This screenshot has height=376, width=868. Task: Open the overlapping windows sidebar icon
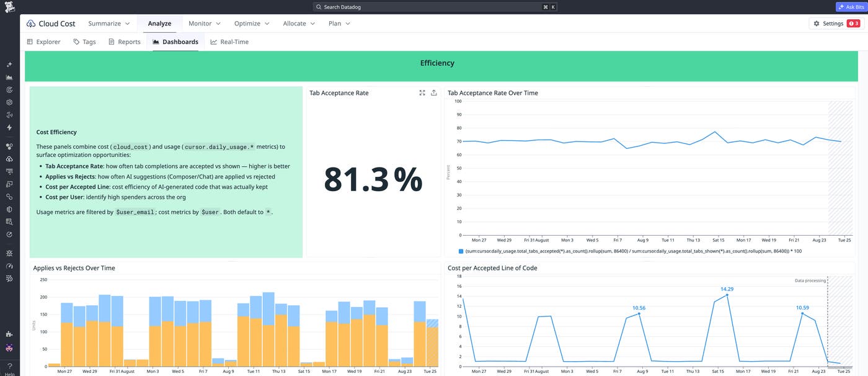click(9, 184)
